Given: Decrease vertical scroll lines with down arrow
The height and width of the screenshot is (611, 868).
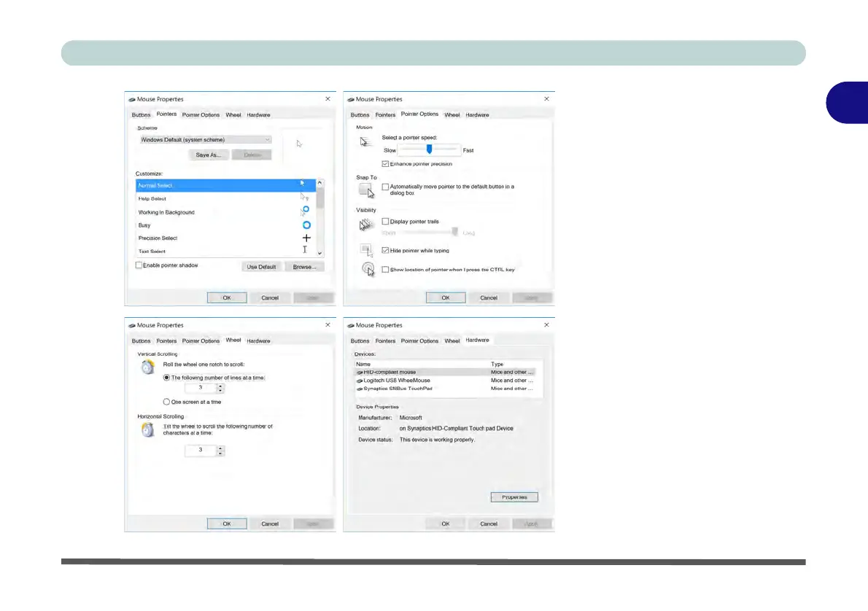Looking at the screenshot, I should (220, 392).
